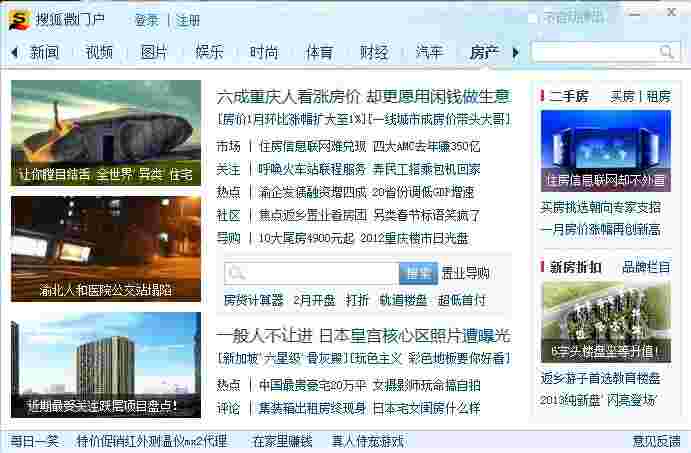
Task: Open the 新闻 tab
Action: tap(44, 52)
